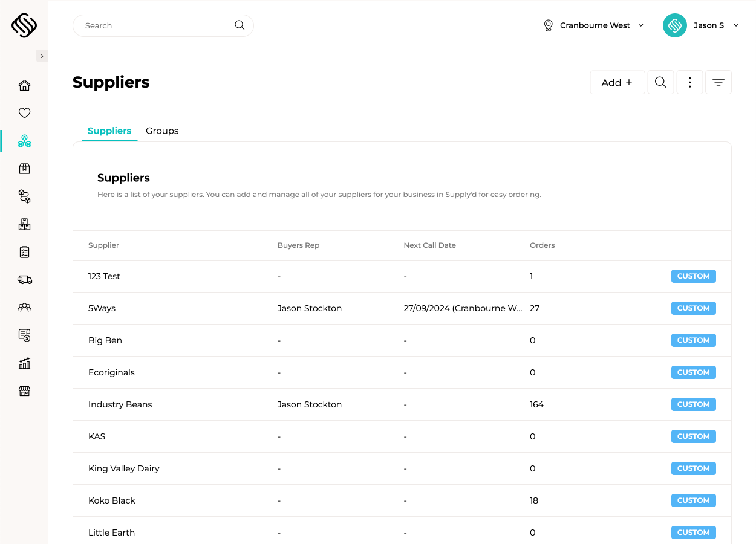Click the storefront icon at sidebar bottom
This screenshot has width=756, height=544.
pos(24,390)
